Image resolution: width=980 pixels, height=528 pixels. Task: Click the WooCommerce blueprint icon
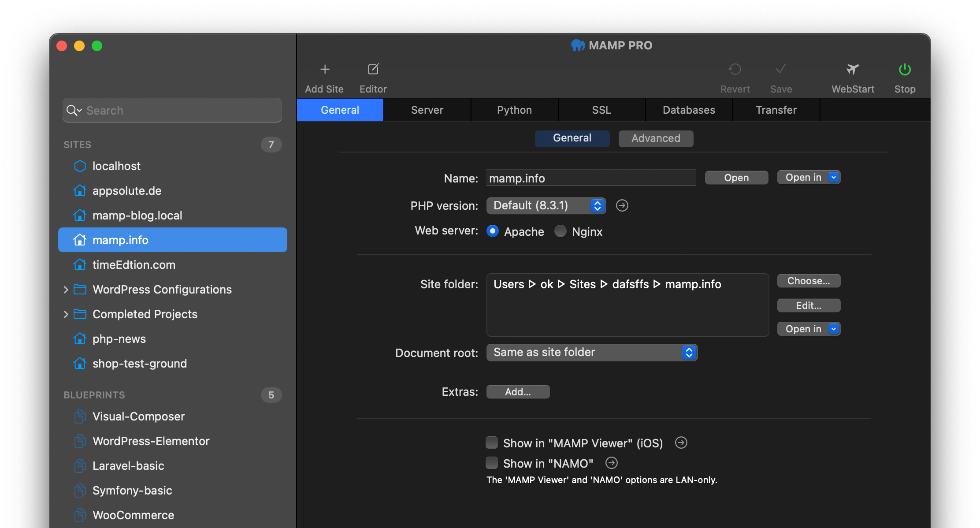pyautogui.click(x=80, y=515)
